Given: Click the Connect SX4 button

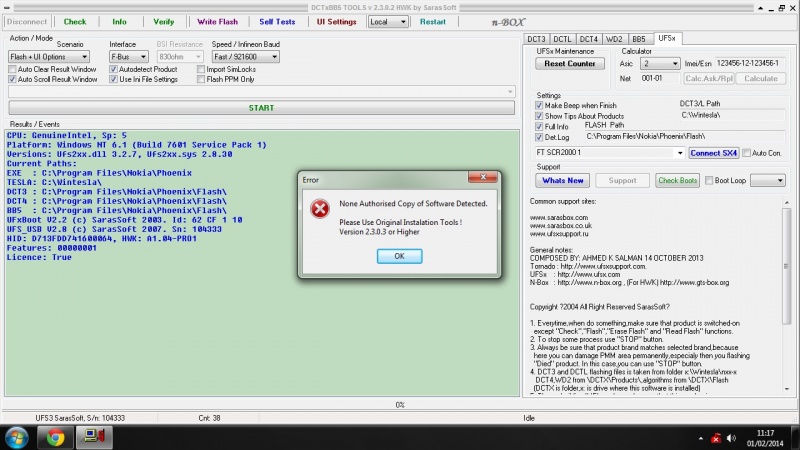Looking at the screenshot, I should pyautogui.click(x=713, y=153).
